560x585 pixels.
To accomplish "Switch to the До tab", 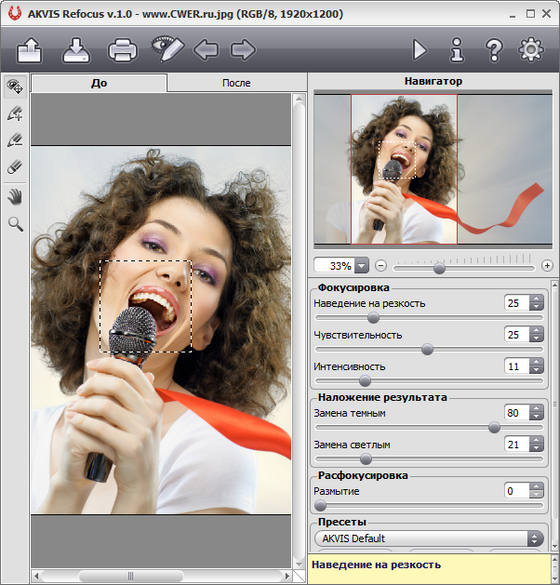I will [x=99, y=83].
